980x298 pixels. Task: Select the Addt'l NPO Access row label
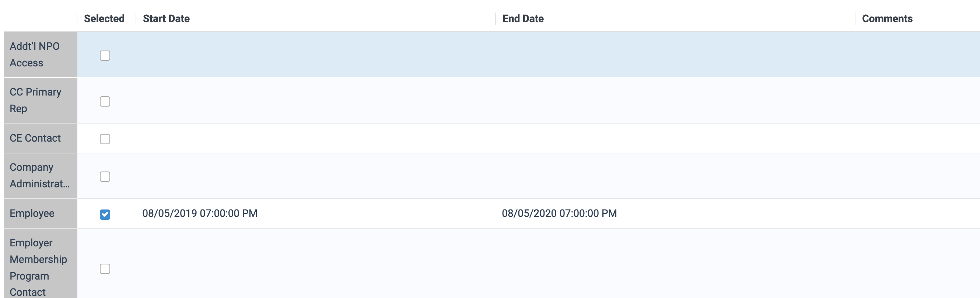point(35,55)
